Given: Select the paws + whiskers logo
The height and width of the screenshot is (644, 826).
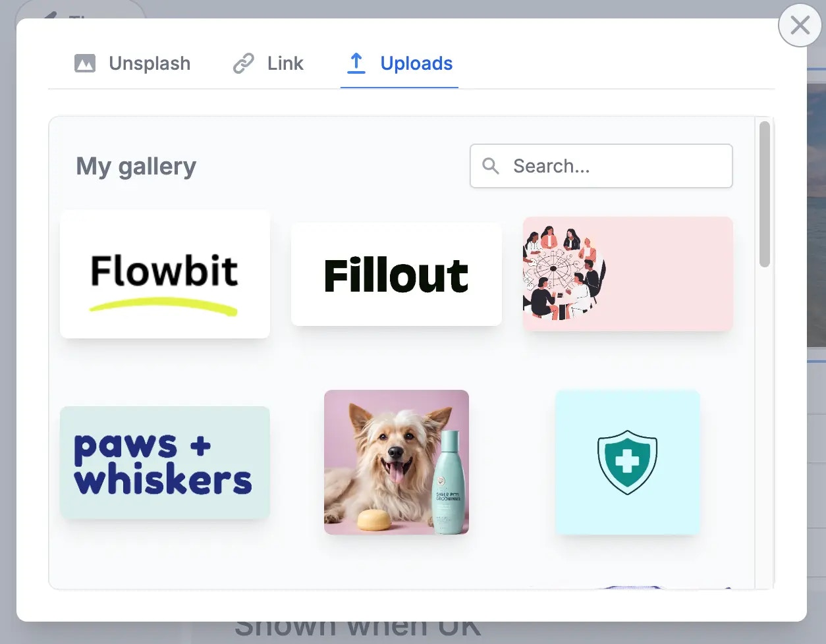Looking at the screenshot, I should (165, 462).
